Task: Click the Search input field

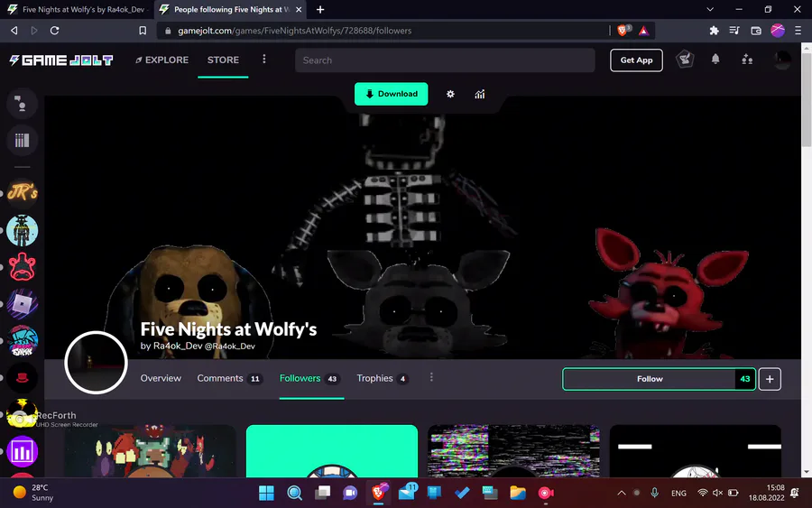Action: coord(445,60)
